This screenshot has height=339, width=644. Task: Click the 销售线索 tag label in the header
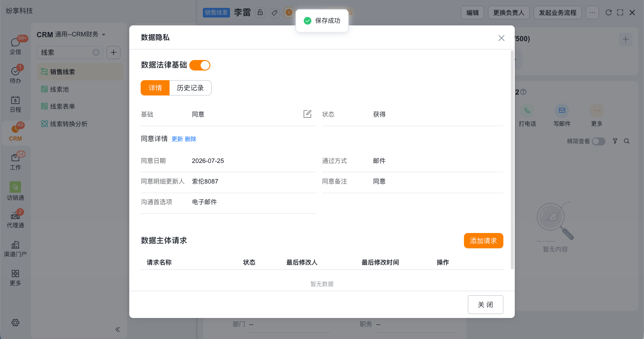coord(216,12)
